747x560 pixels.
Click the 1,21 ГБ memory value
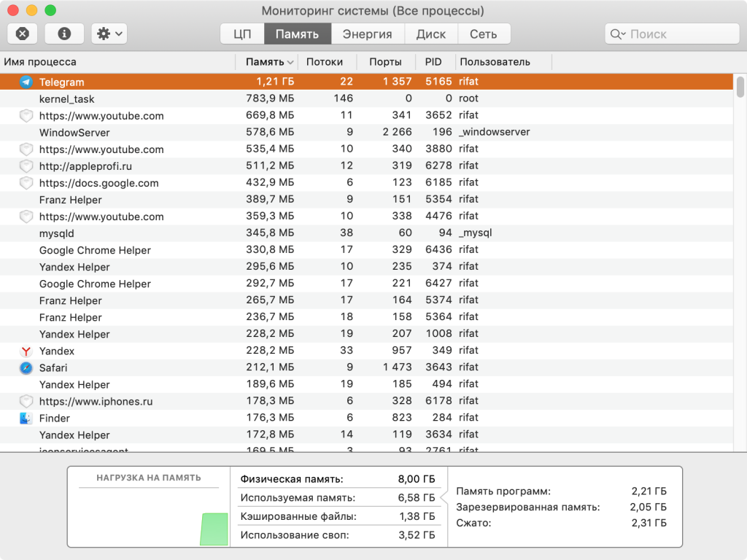tap(275, 82)
